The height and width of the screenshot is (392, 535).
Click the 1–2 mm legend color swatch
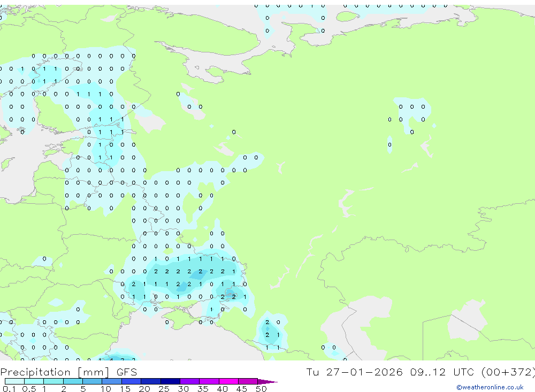(53, 381)
